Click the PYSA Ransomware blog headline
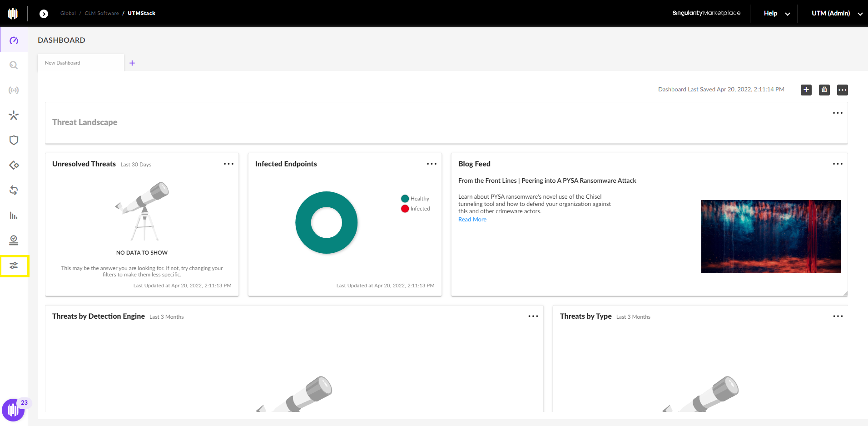Image resolution: width=868 pixels, height=426 pixels. [547, 180]
